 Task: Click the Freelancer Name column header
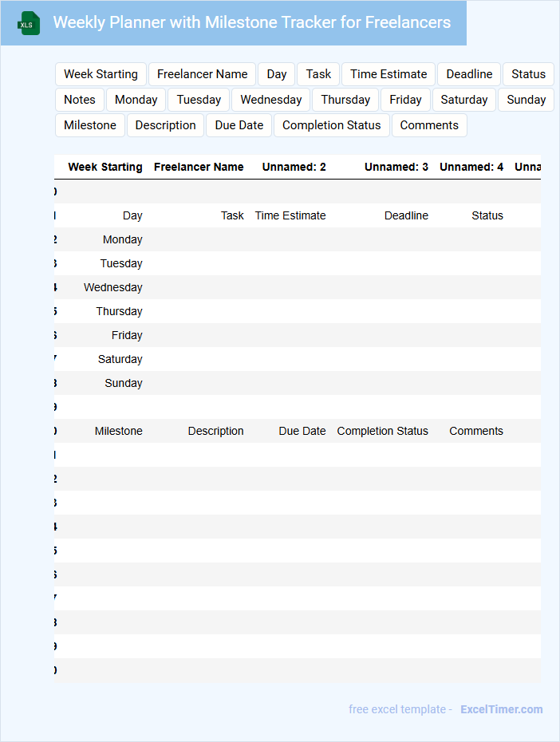coord(199,167)
